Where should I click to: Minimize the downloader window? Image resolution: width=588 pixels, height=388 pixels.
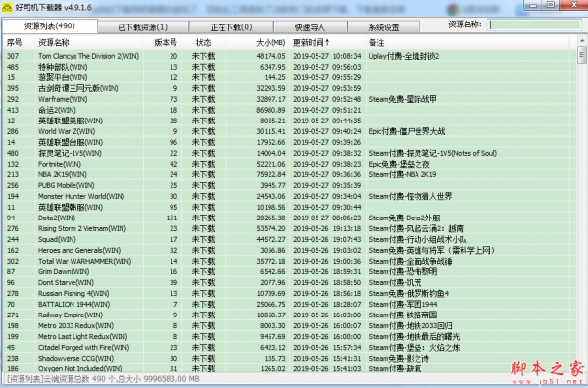point(532,5)
